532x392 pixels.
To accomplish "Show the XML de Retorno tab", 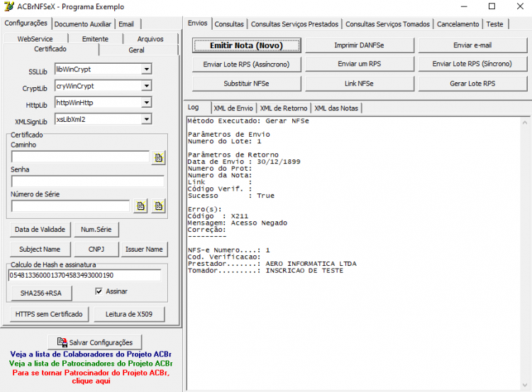I will click(283, 108).
